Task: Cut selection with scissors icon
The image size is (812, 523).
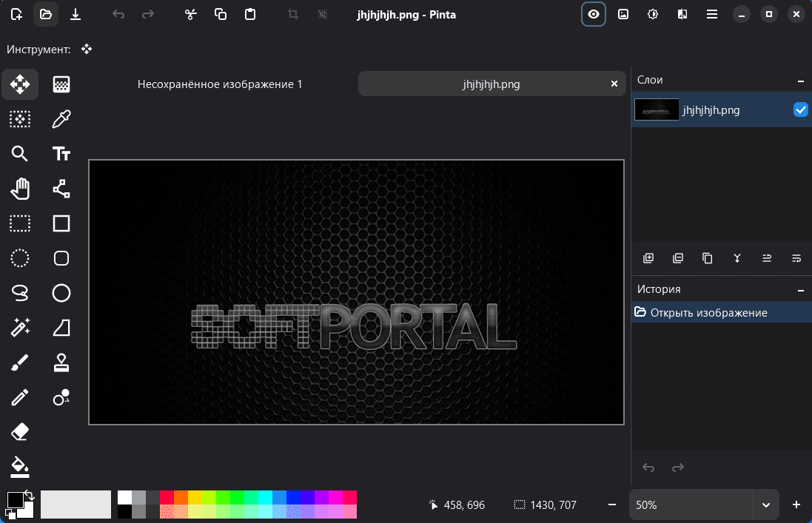Action: tap(191, 15)
